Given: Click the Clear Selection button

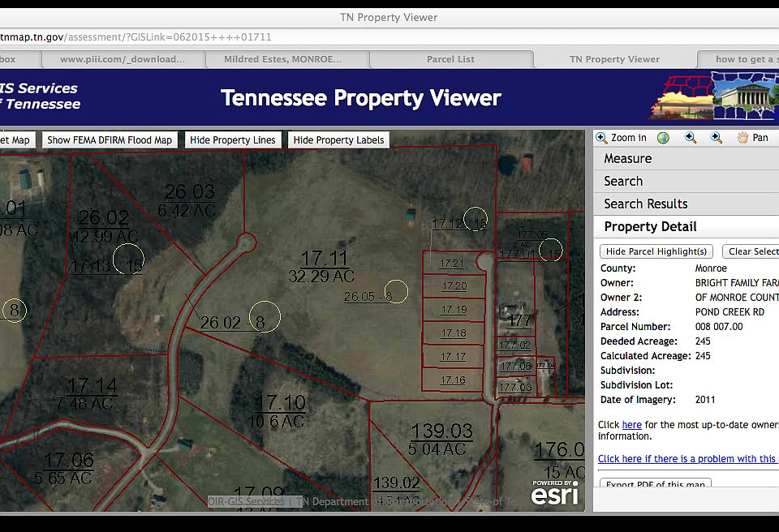Looking at the screenshot, I should pos(751,251).
